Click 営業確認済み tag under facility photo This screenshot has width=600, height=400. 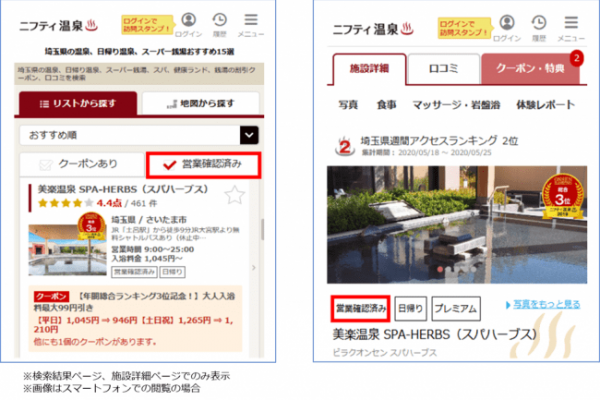360,308
